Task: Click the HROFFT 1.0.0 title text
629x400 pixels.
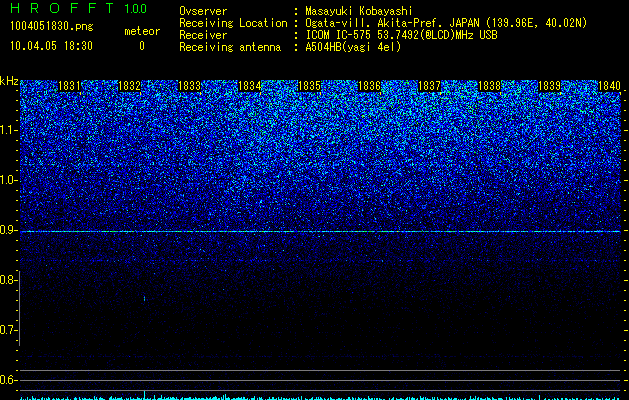Action: coord(79,8)
